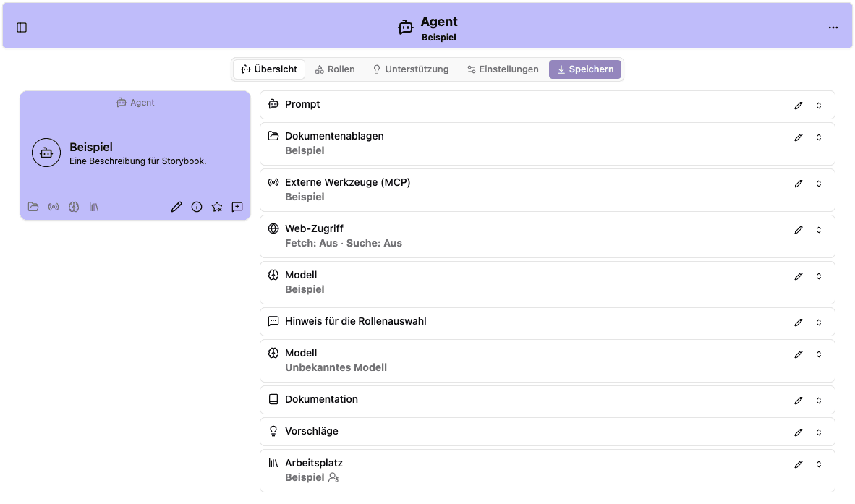Screen dimensions: 855x504
Task: Expand the Modell Beispiel section
Action: point(818,276)
